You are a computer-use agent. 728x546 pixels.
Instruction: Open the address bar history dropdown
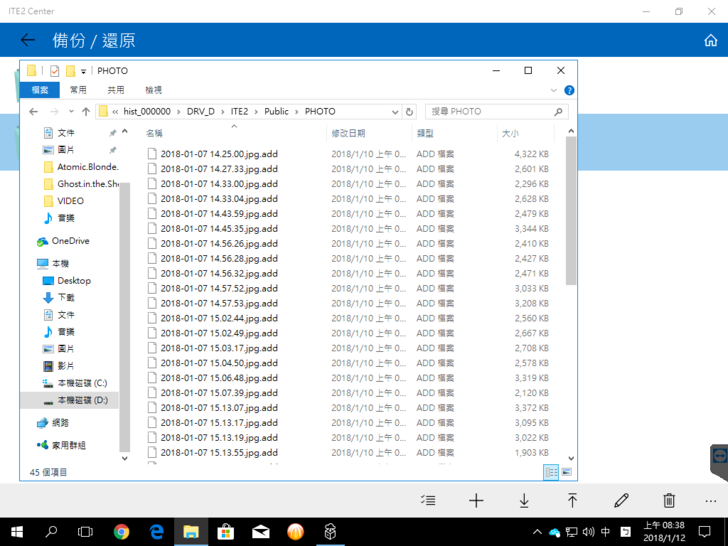(x=396, y=112)
